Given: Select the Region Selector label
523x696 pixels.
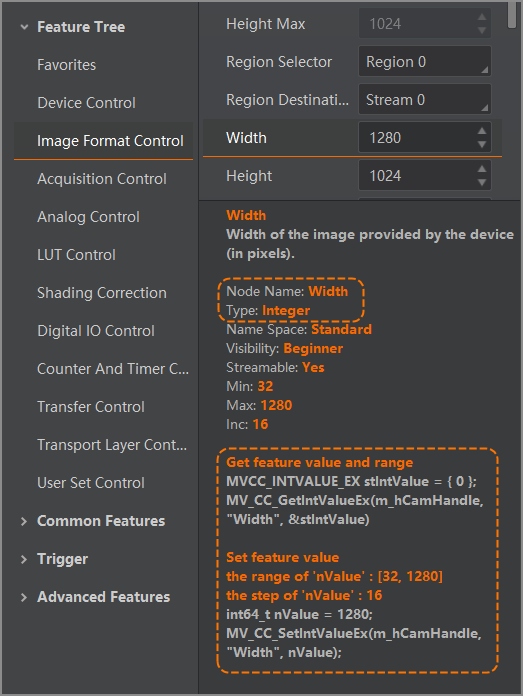Looking at the screenshot, I should point(279,62).
